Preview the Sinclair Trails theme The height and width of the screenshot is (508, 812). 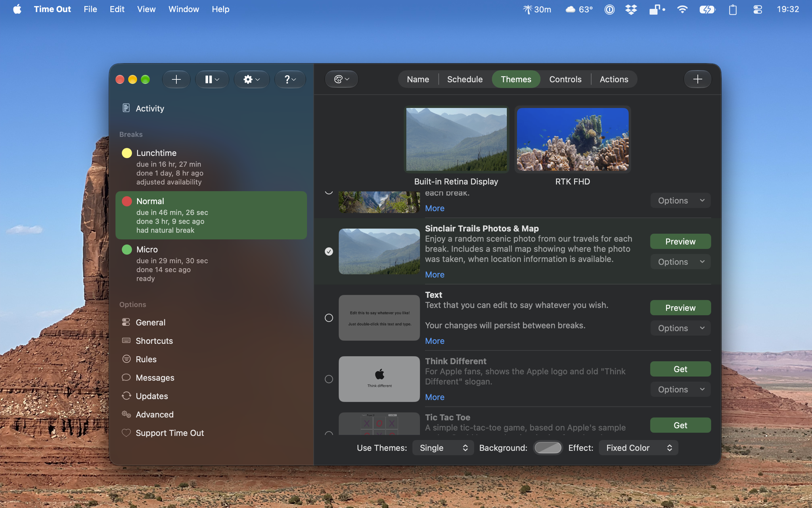pos(680,241)
